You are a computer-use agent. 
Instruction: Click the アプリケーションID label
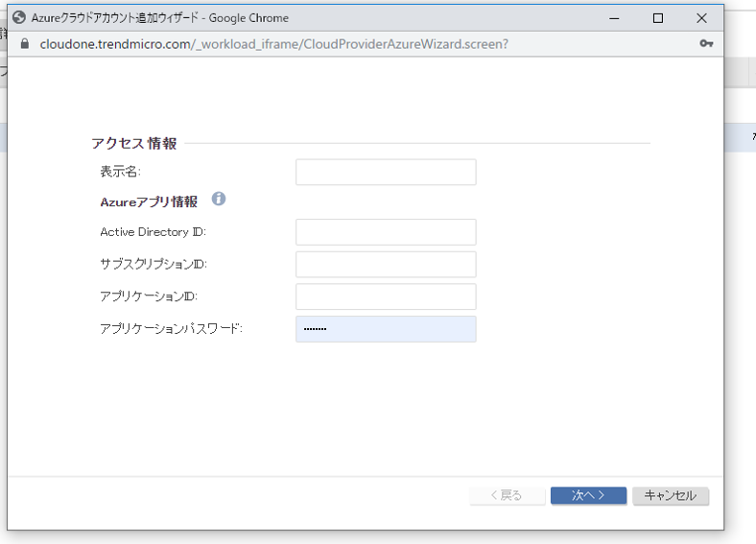tap(149, 296)
